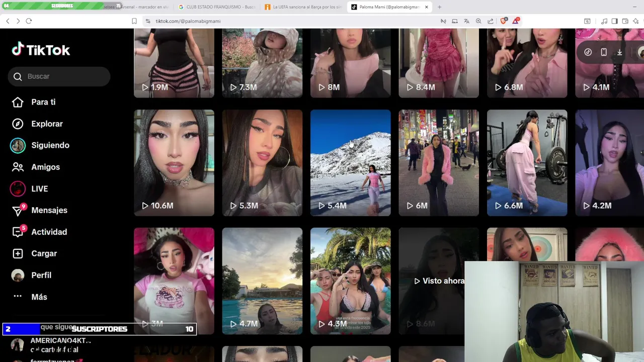Click the Cargar upload icon

click(x=18, y=253)
